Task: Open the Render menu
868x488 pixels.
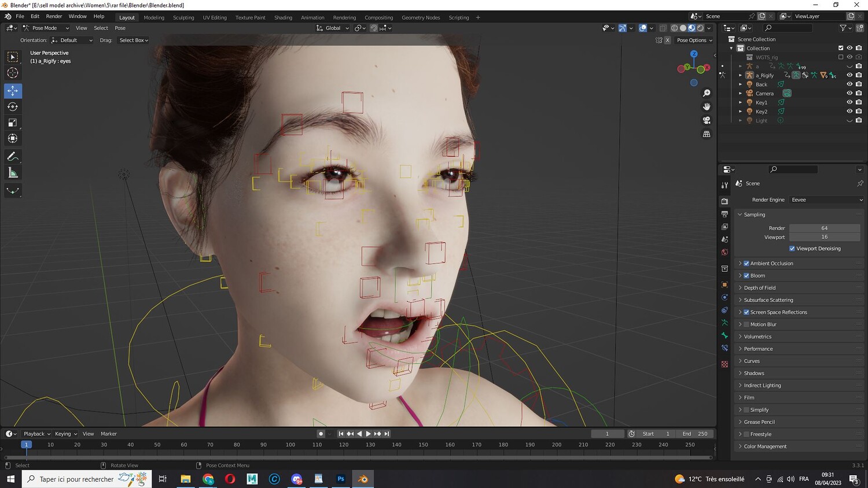Action: click(x=54, y=16)
